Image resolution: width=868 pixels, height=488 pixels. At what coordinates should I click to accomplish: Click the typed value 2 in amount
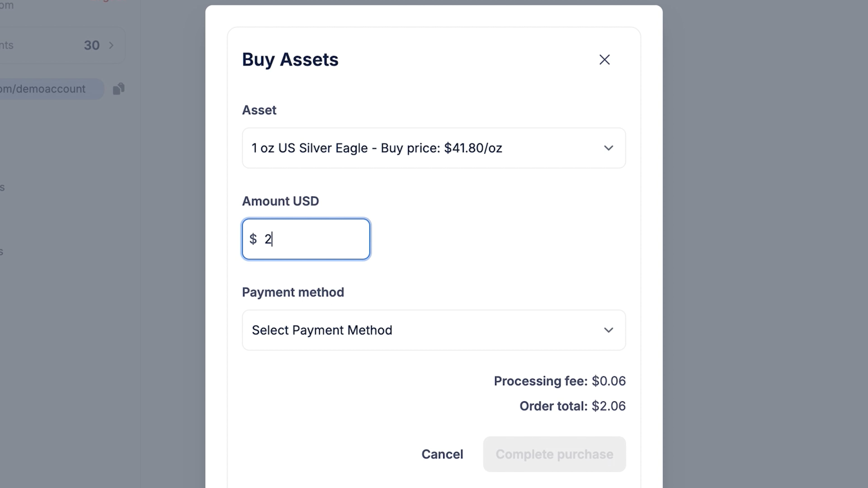point(268,239)
